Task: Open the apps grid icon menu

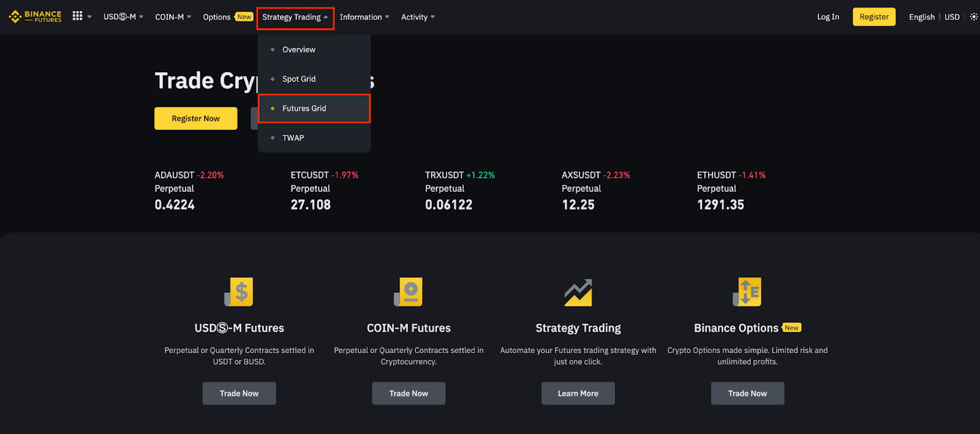Action: tap(77, 16)
